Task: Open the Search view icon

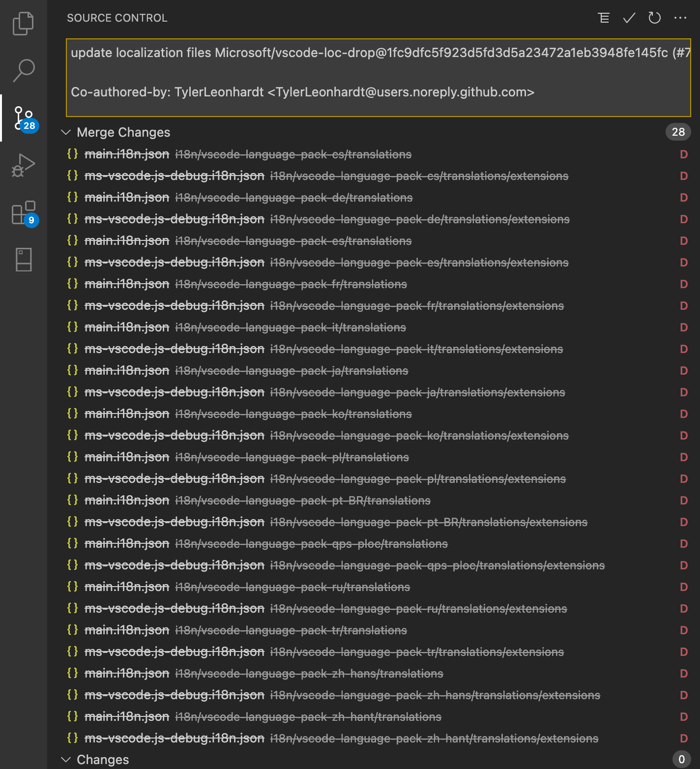Action: coord(23,70)
